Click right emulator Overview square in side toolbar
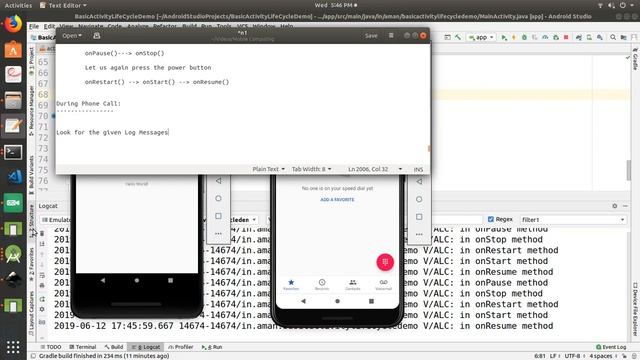Screen dimensions: 640x360 419,217
